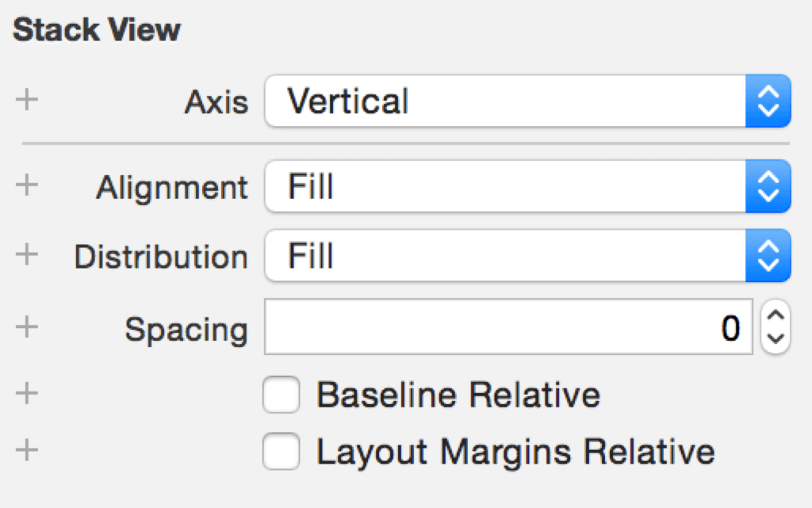This screenshot has width=812, height=508.
Task: Click the Spacing label text
Action: (x=186, y=330)
